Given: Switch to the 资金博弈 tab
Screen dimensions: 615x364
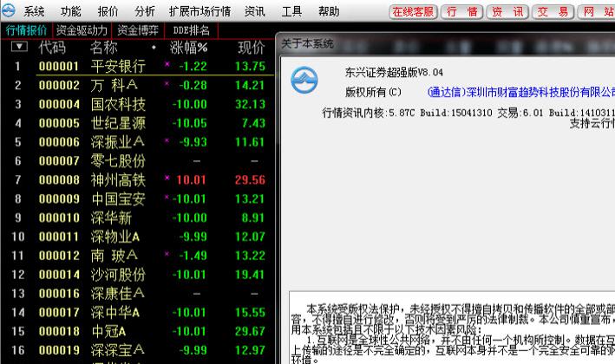Looking at the screenshot, I should tap(138, 30).
